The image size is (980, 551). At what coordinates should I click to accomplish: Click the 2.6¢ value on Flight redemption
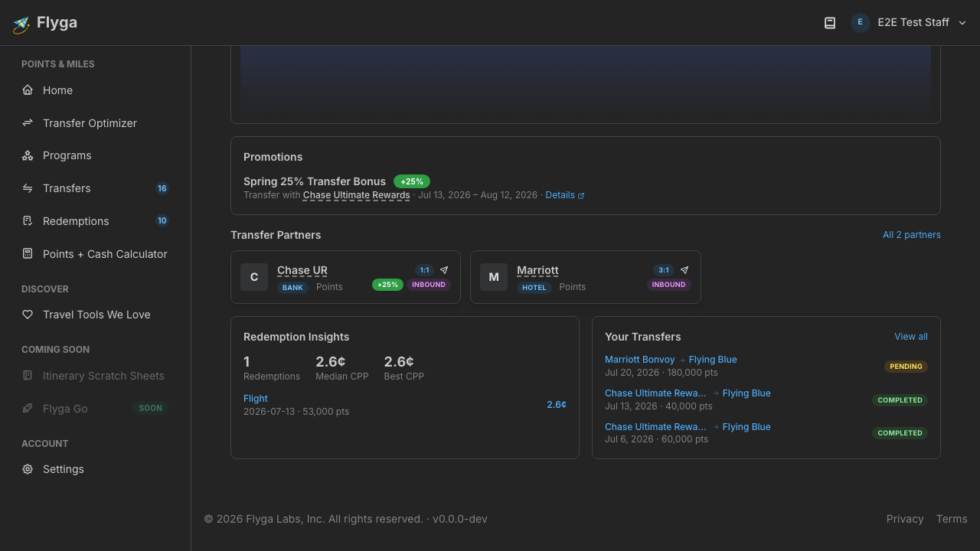[x=557, y=405]
